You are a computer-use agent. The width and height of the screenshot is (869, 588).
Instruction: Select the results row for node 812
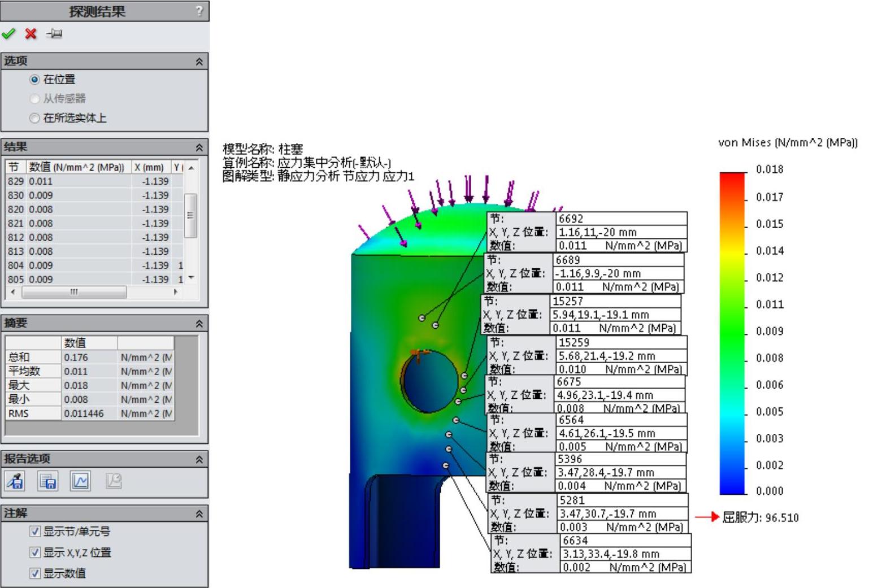point(95,238)
